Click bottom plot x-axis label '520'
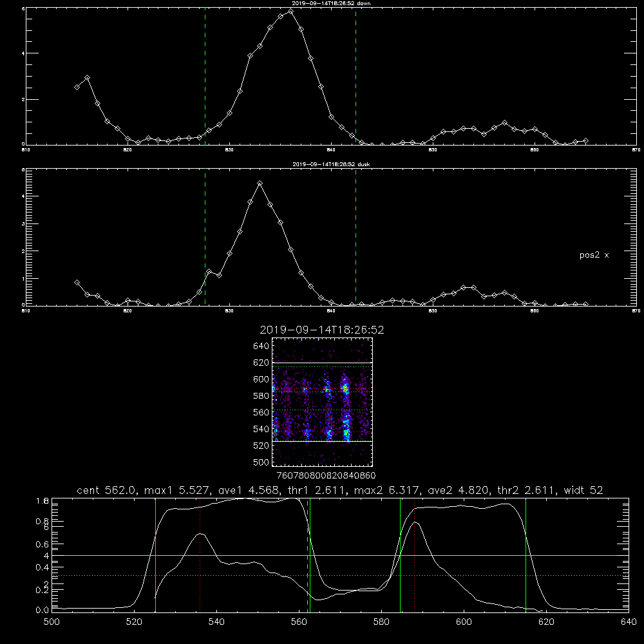Viewport: 644px width, 644px height. 134,622
